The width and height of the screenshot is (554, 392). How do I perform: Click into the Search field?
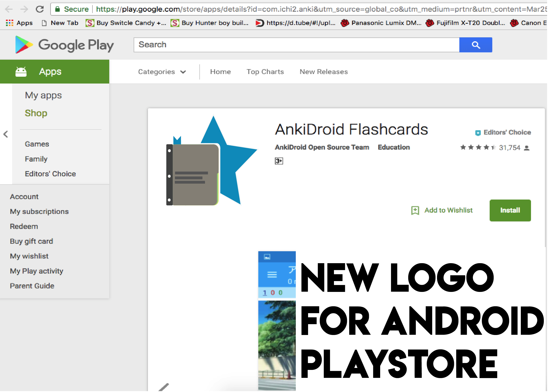[x=297, y=45]
